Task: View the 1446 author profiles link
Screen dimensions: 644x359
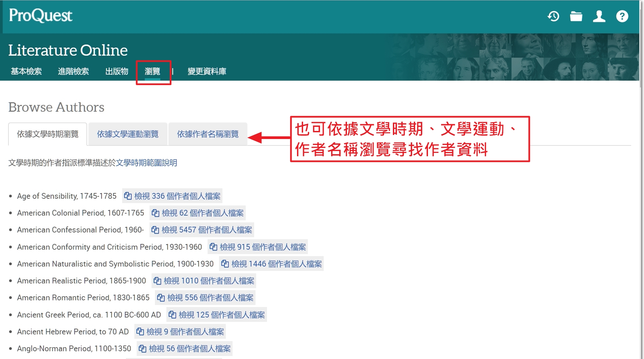Action: 271,264
